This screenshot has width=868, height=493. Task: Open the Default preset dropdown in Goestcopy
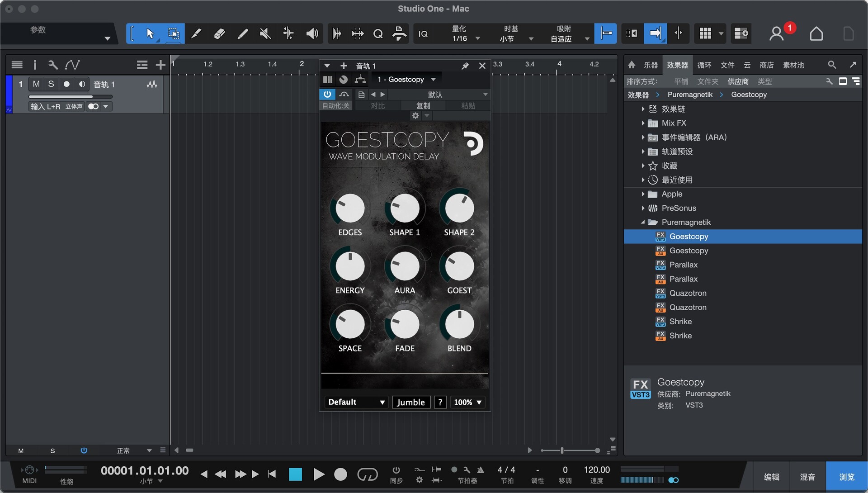[x=356, y=402]
